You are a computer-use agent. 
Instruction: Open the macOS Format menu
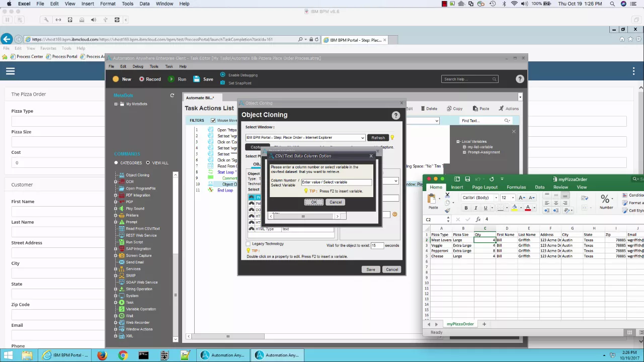pyautogui.click(x=108, y=4)
